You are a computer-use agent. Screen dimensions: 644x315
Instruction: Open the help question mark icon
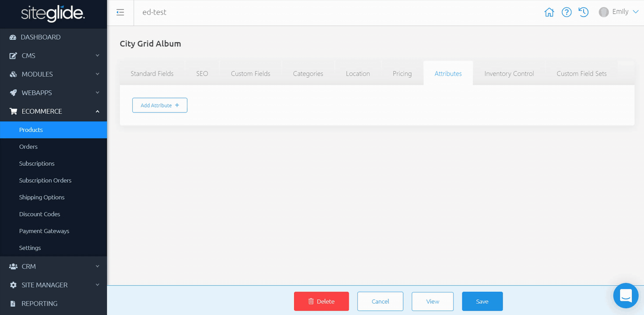tap(567, 12)
